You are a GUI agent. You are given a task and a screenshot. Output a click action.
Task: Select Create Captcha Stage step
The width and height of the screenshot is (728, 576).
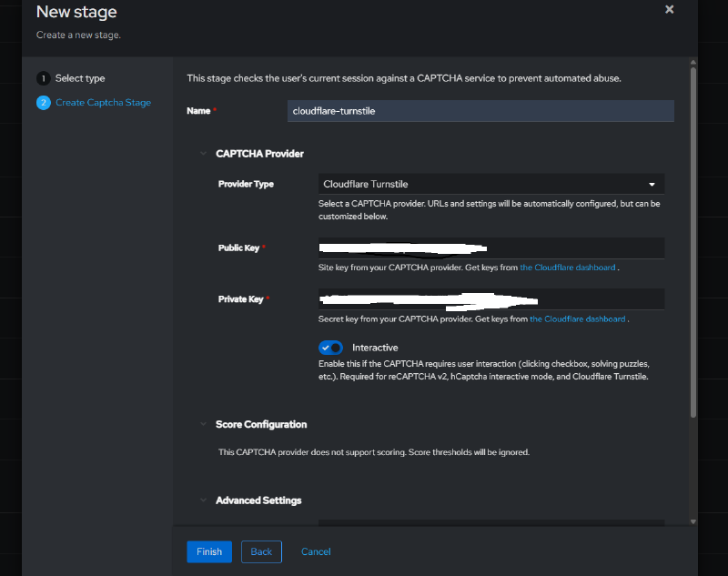coord(103,103)
